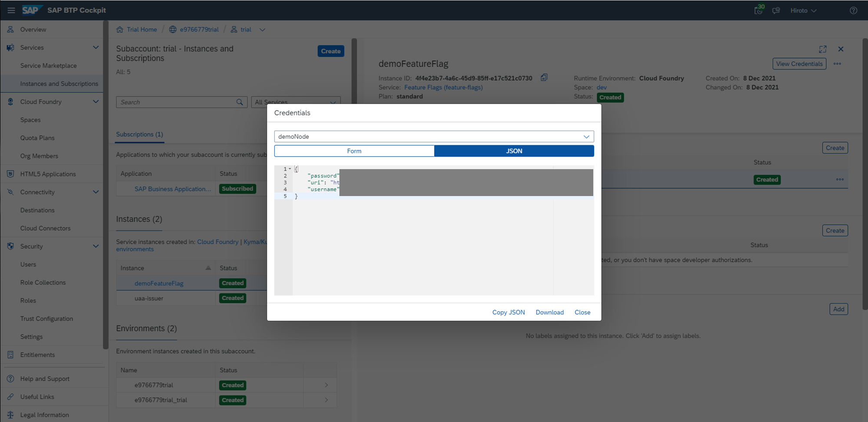Open the Subscriptions (1) tab
This screenshot has width=868, height=422.
(x=139, y=134)
